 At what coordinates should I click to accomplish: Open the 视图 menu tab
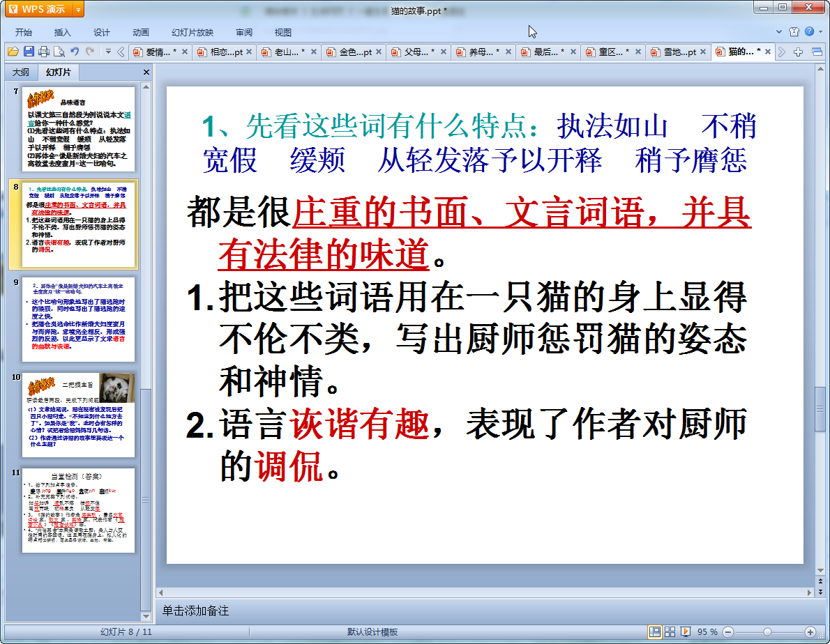click(283, 32)
